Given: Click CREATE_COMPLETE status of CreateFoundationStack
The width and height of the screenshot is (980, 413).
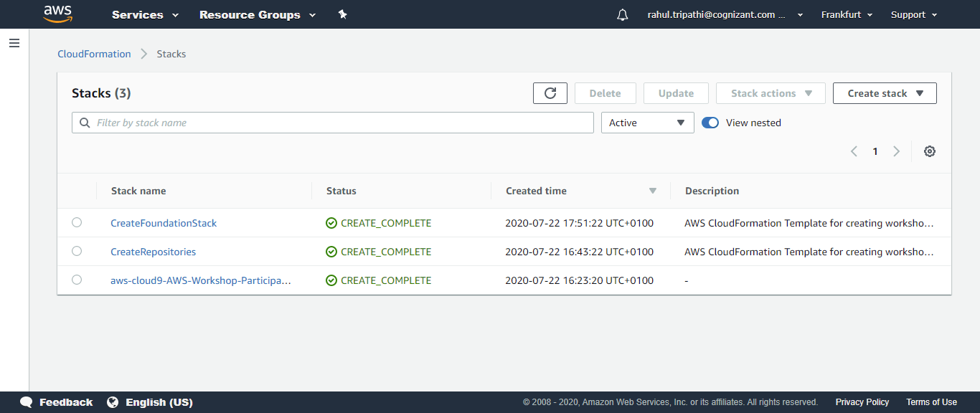Looking at the screenshot, I should tap(386, 223).
